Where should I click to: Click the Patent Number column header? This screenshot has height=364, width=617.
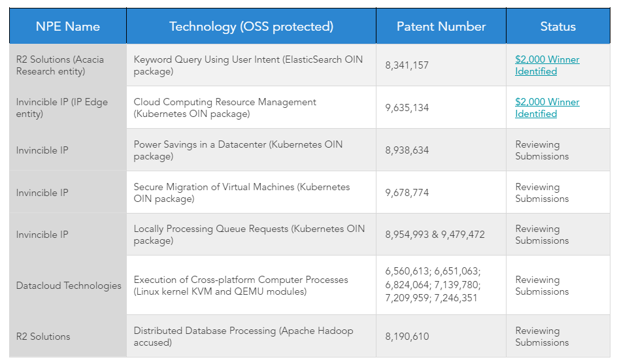(441, 27)
